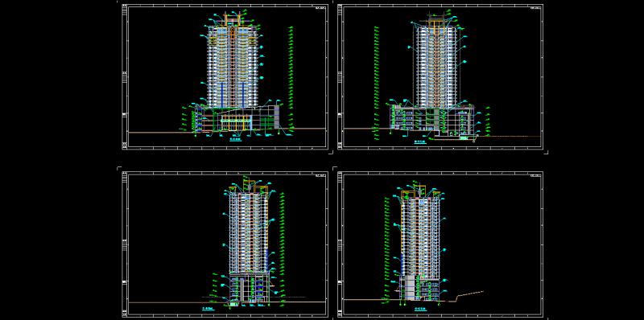Select the tower in the top-right elevation sheet
This screenshot has width=644, height=320.
pos(436,66)
